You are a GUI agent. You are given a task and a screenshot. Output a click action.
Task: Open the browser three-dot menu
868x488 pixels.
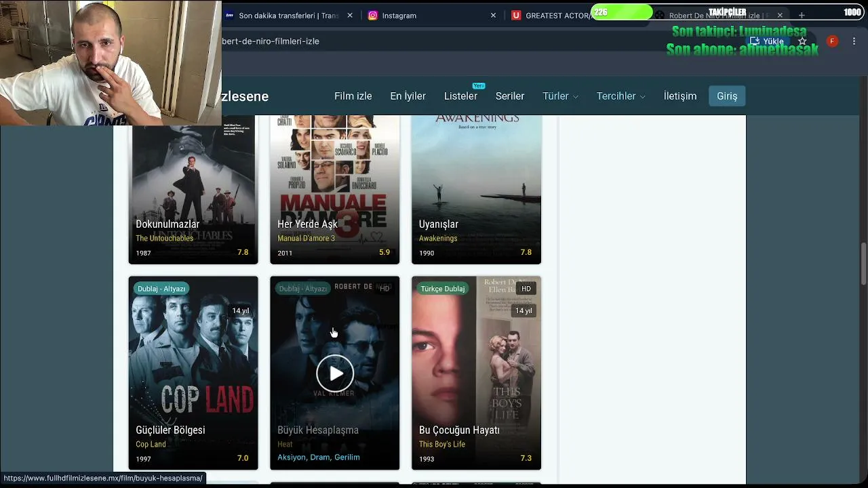pyautogui.click(x=854, y=41)
